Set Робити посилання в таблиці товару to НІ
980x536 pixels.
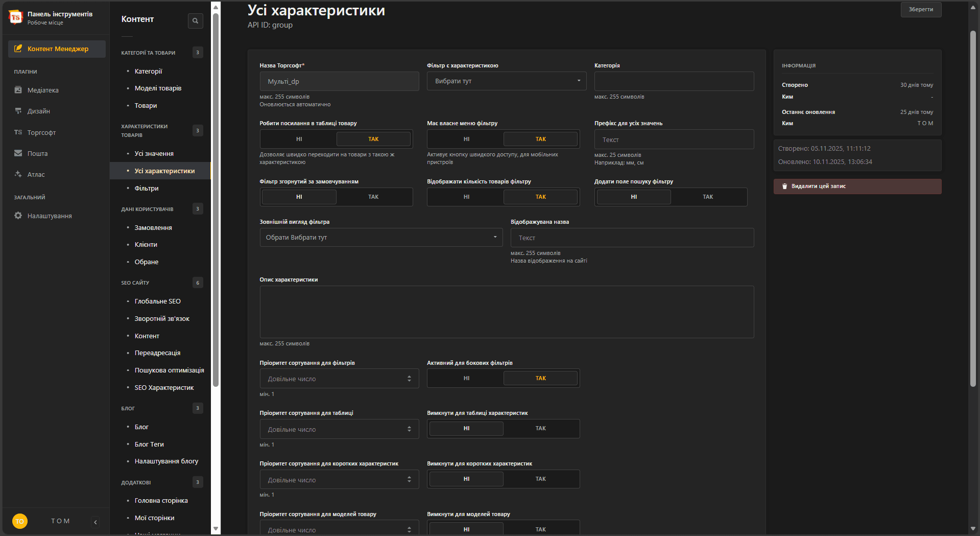click(299, 139)
